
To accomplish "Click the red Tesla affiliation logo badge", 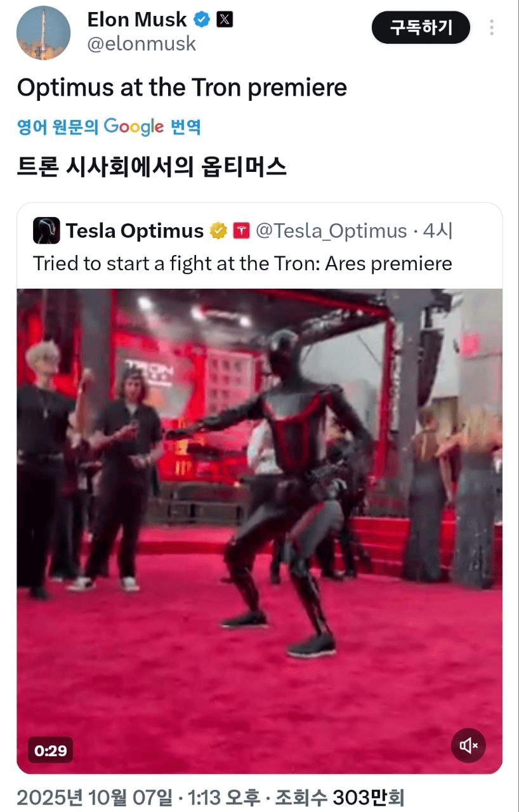I will coord(242,231).
